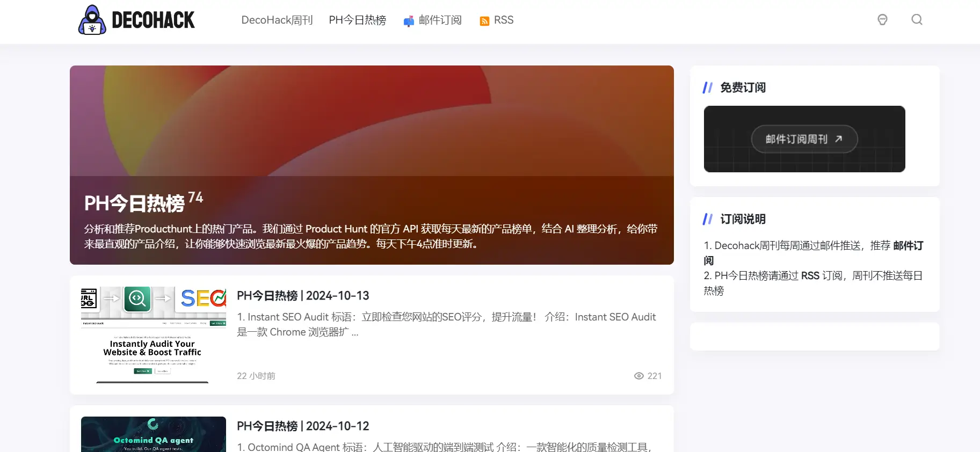Follow the bold RSS link in 订阅说明

[x=810, y=276]
